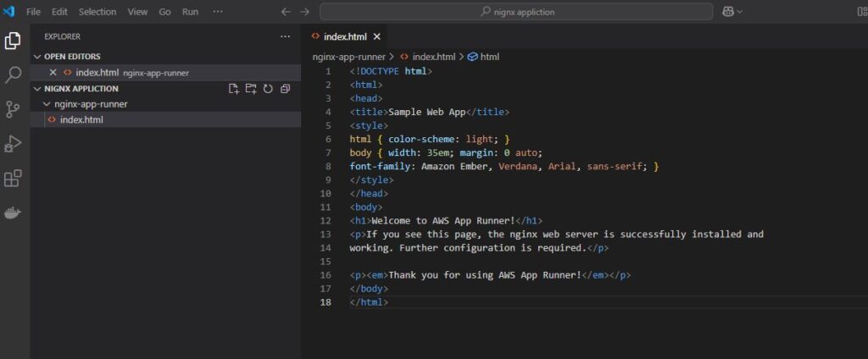Click the Further configuration is required text

pos(492,248)
